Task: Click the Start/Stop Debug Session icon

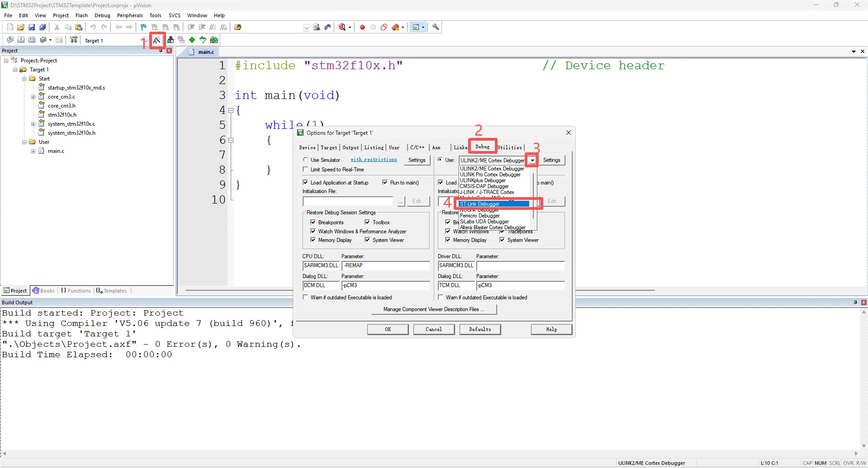Action: [343, 27]
